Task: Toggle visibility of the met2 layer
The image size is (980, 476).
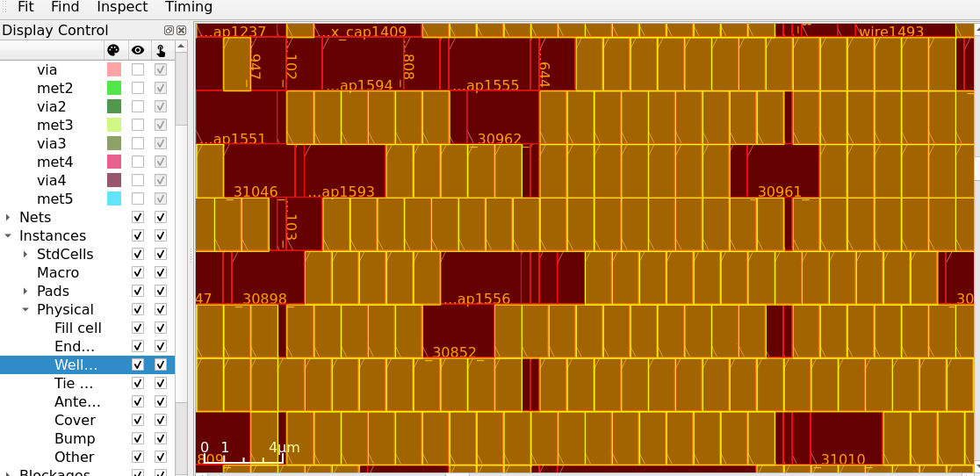Action: coord(138,88)
